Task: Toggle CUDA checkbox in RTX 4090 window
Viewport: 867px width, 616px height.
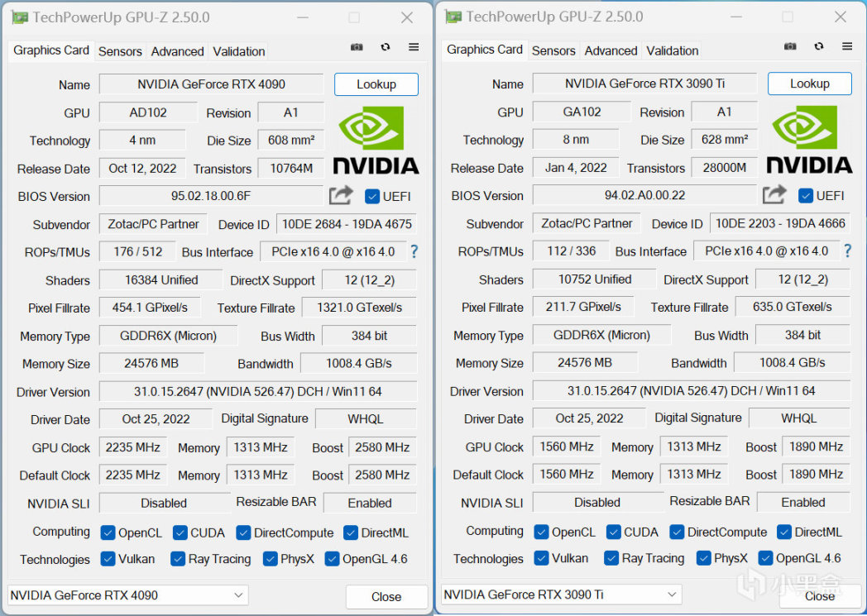Action: pyautogui.click(x=180, y=532)
